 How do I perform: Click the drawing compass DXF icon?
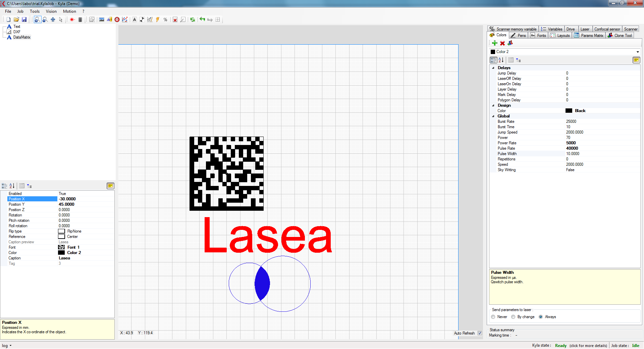click(x=150, y=19)
